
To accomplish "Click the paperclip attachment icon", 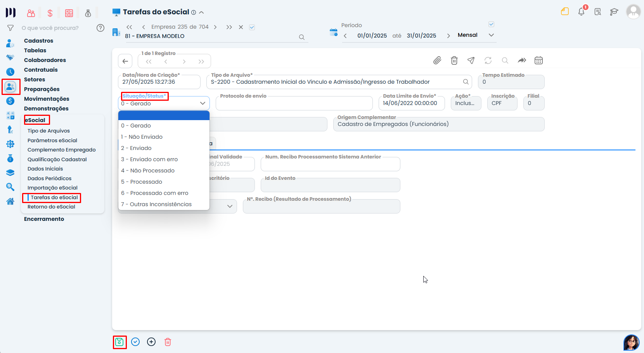I will 437,60.
